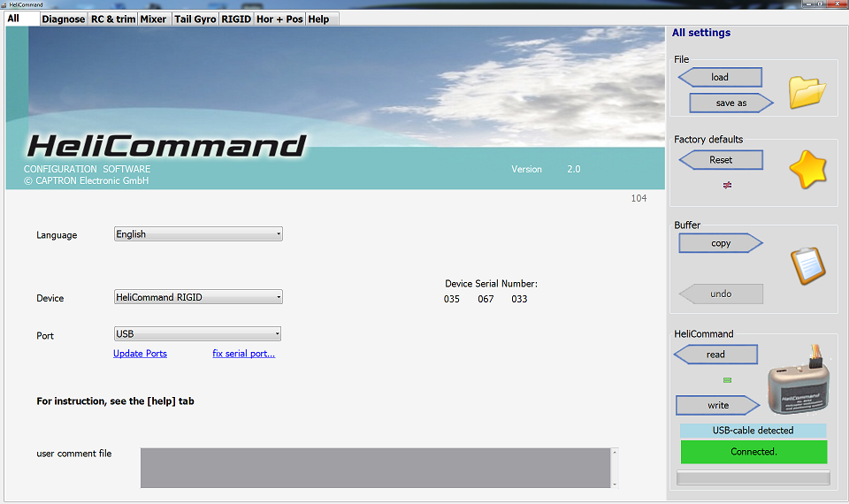Switch to Hor + Pos tab
The image size is (849, 504).
279,19
